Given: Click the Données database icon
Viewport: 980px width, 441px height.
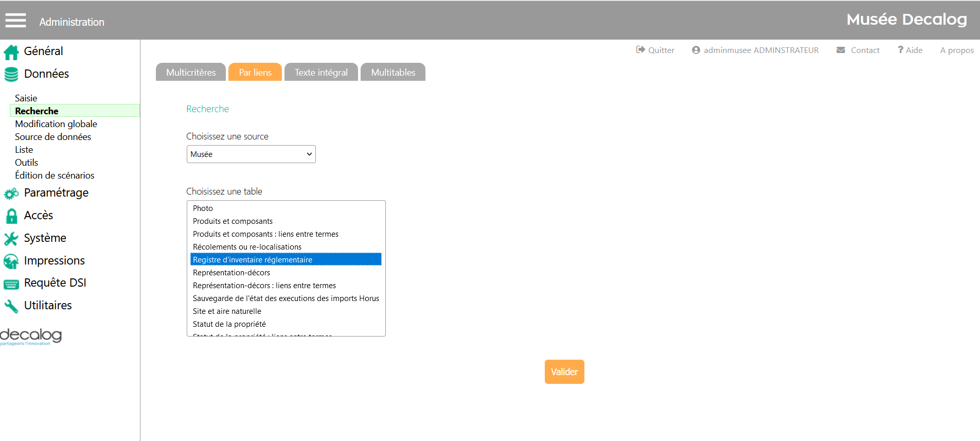Looking at the screenshot, I should tap(11, 75).
